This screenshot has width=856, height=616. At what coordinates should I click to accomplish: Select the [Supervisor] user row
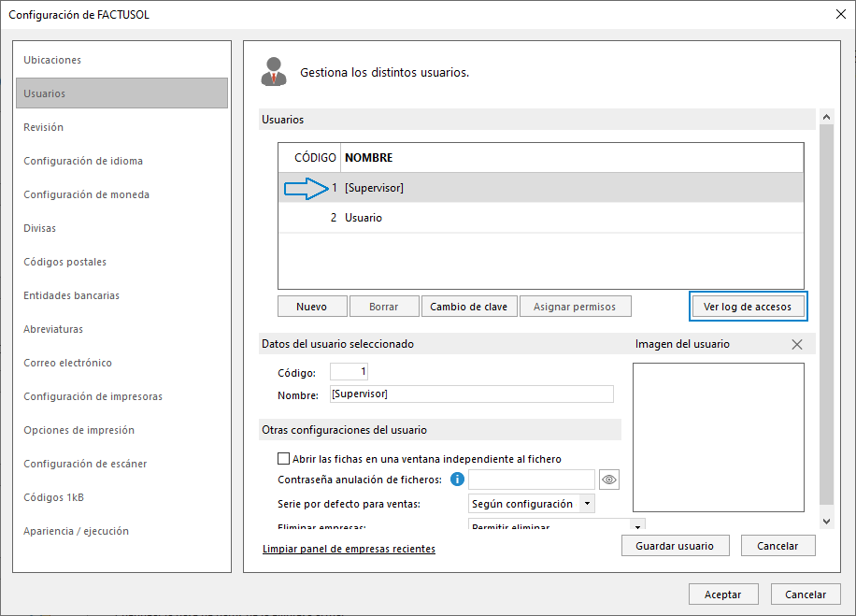(x=540, y=188)
